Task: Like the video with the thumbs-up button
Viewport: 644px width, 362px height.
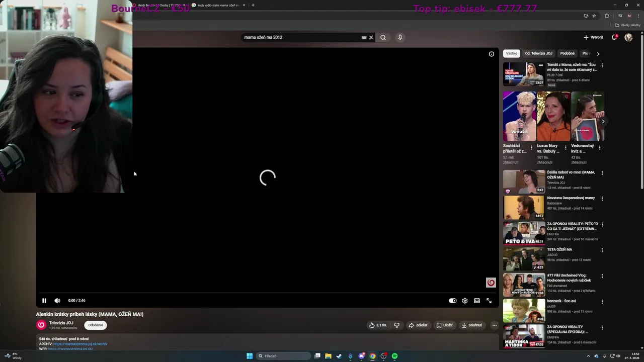Action: tap(378, 325)
